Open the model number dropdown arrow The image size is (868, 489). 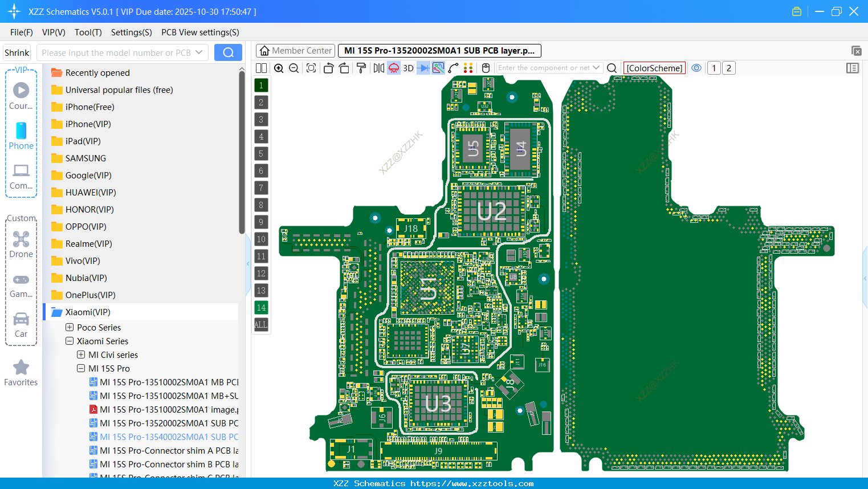tap(199, 52)
